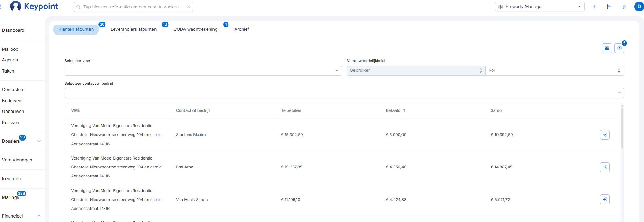Click amount € 15.392,59

tap(292, 135)
